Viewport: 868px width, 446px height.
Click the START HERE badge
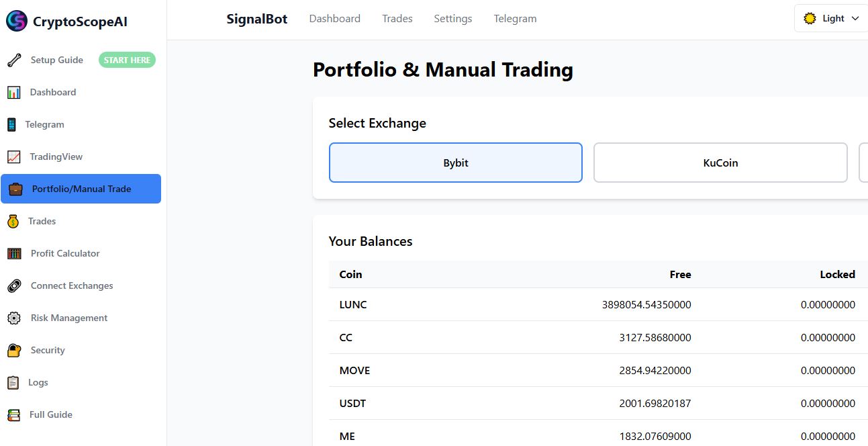127,59
